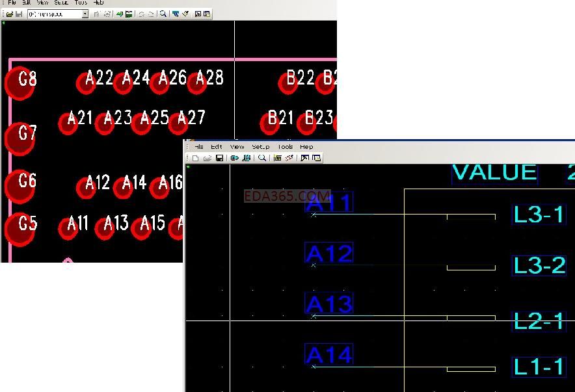Select pad B21 in the layout
This screenshot has height=392, width=575.
[270, 124]
